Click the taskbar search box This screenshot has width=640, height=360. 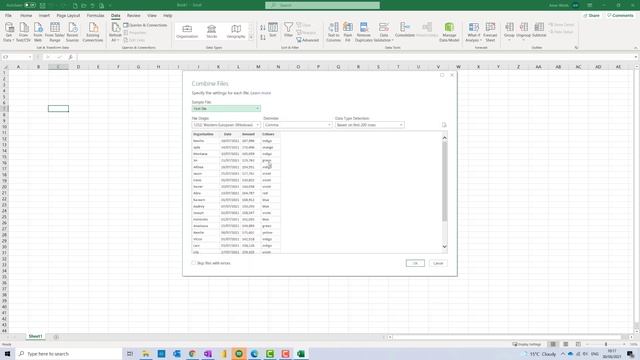69,353
